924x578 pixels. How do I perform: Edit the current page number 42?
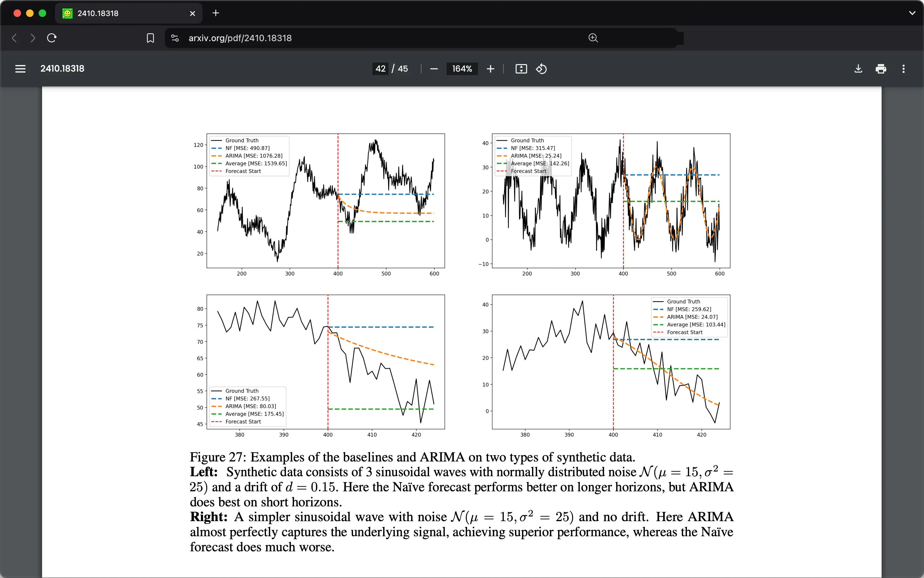click(x=381, y=69)
